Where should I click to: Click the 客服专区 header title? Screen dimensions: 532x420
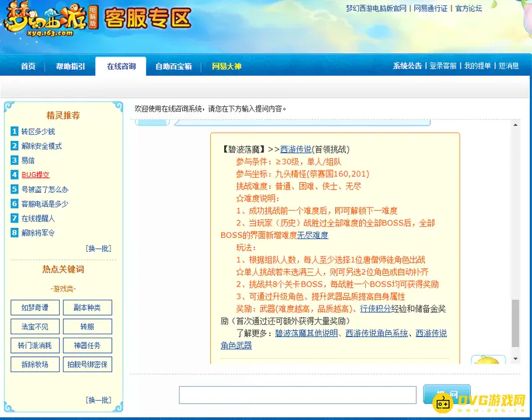pyautogui.click(x=148, y=19)
